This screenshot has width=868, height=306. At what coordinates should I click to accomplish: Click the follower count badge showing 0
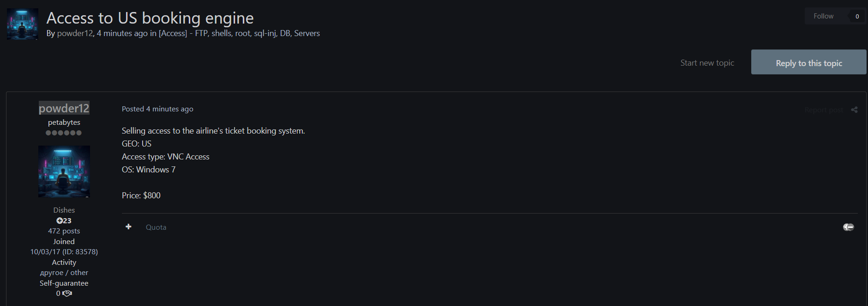point(857,16)
